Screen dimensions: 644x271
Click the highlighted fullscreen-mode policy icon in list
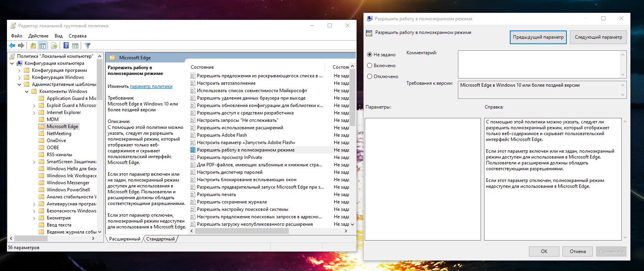193,150
